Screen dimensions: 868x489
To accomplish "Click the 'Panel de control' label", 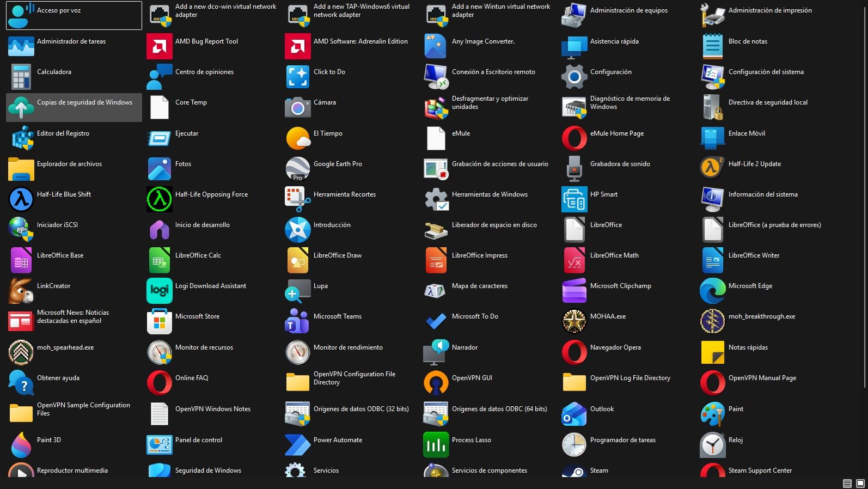I will point(199,440).
